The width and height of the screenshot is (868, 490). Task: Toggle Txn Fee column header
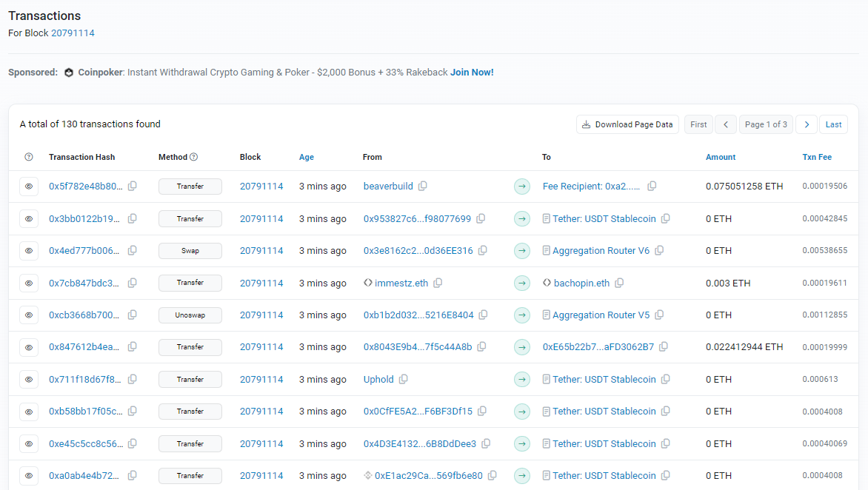coord(816,157)
